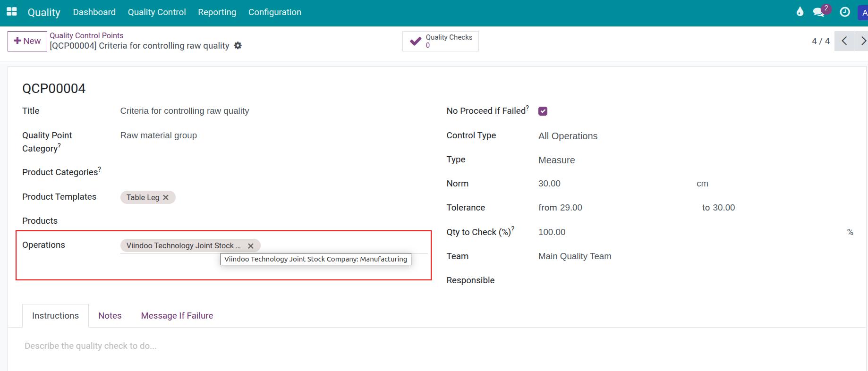868x371 pixels.
Task: Open the gear actions menu beside record title
Action: pos(238,46)
